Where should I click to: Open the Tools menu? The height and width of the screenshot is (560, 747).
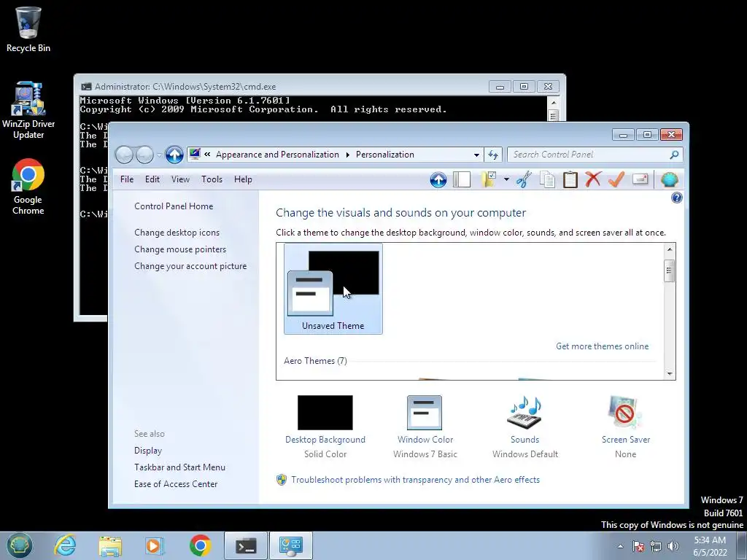(212, 179)
